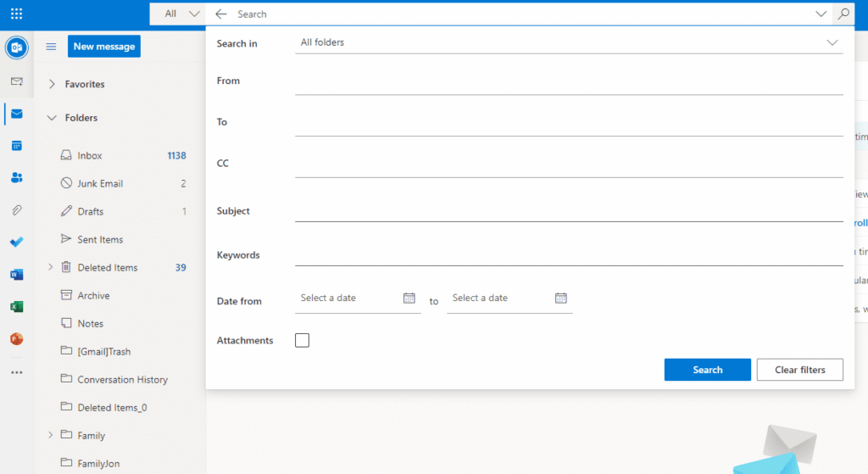This screenshot has width=868, height=474.
Task: Launch Word from the left sidebar
Action: pos(16,275)
